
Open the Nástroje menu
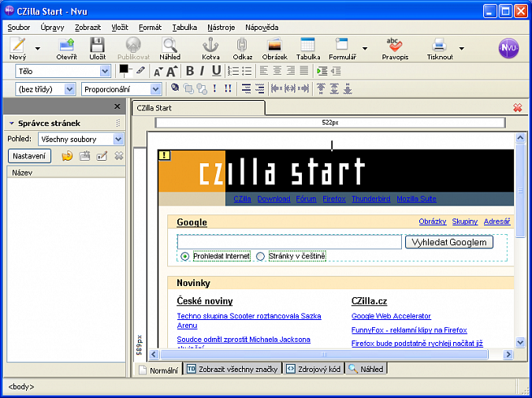point(221,28)
